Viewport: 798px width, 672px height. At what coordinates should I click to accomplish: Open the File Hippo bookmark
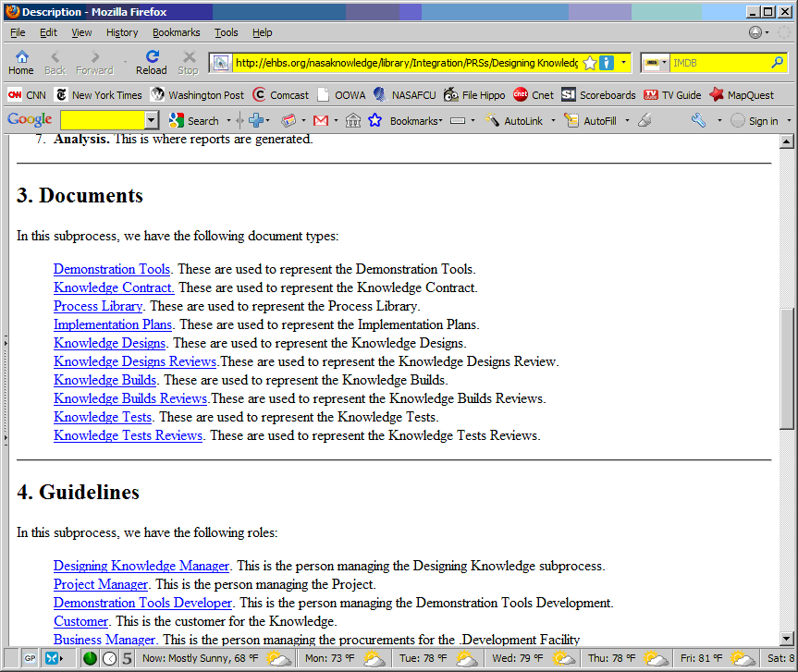point(474,95)
